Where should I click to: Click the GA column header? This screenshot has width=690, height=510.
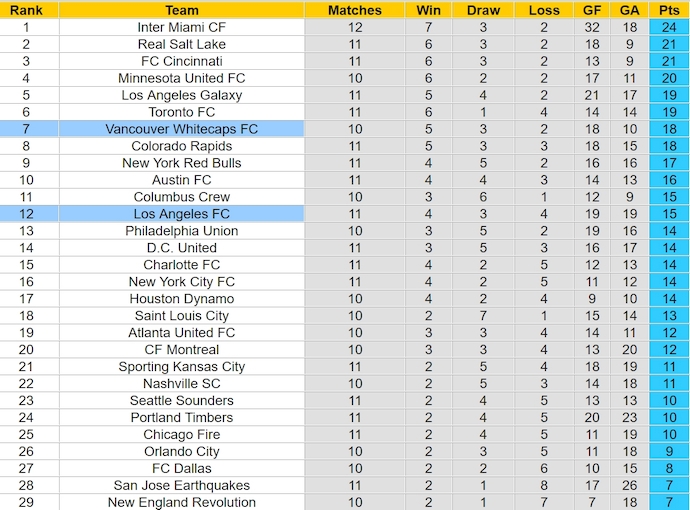point(629,10)
